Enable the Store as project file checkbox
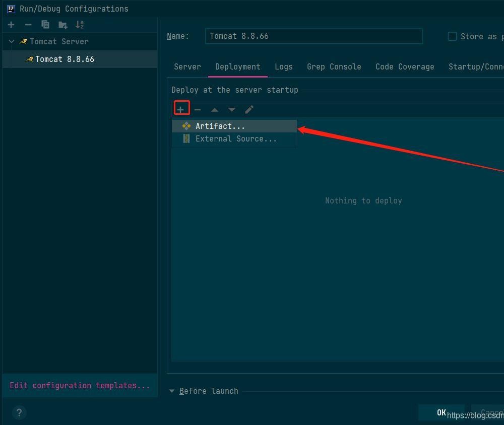Image resolution: width=504 pixels, height=425 pixels. (452, 36)
